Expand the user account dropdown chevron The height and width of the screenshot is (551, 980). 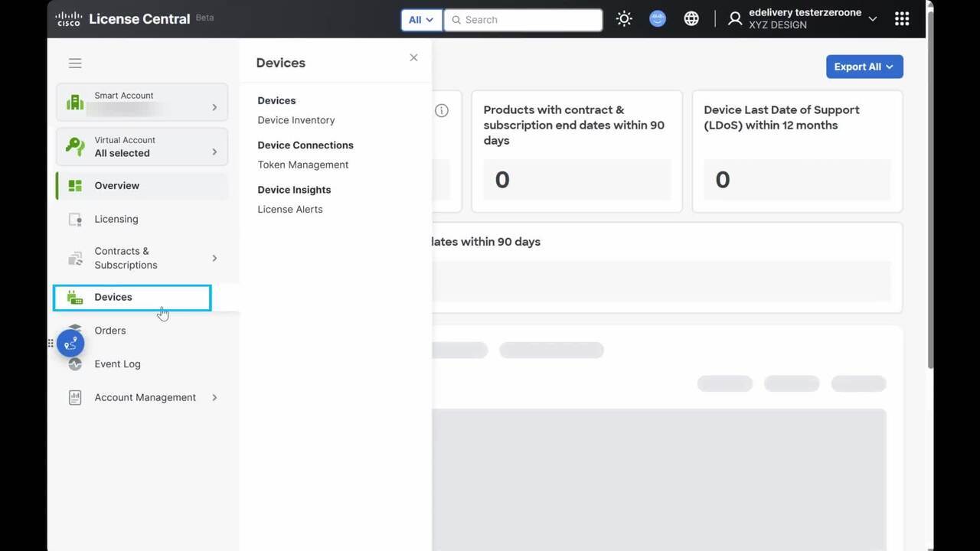pos(873,19)
